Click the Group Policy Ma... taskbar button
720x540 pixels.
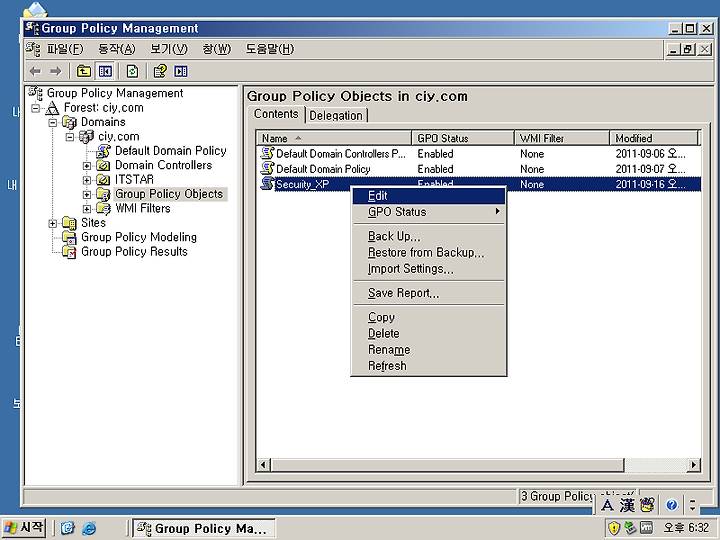click(204, 528)
